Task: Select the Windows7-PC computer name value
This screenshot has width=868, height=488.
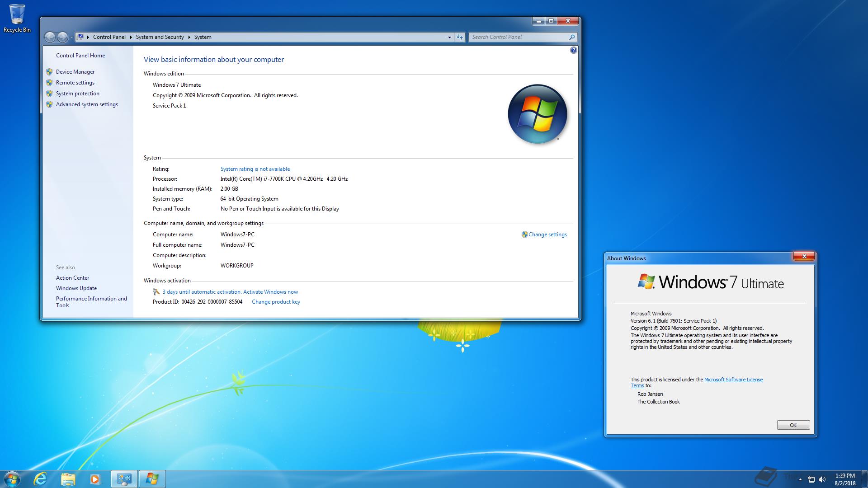Action: pos(237,235)
